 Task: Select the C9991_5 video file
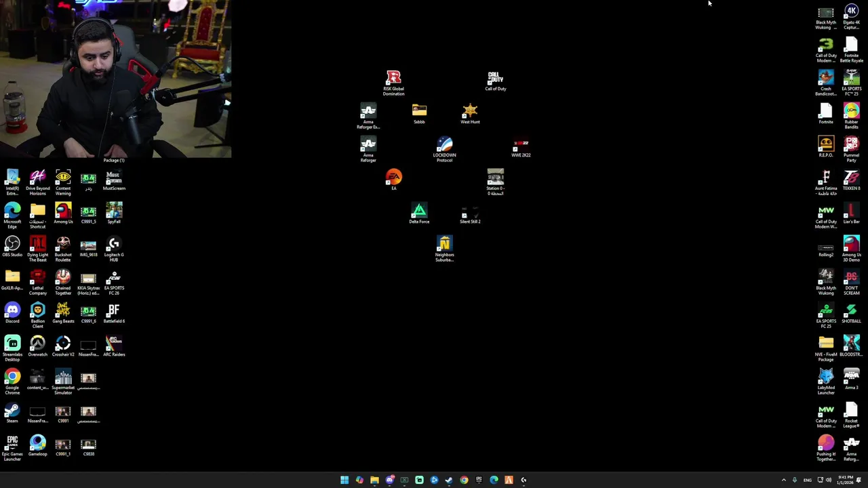coord(88,213)
